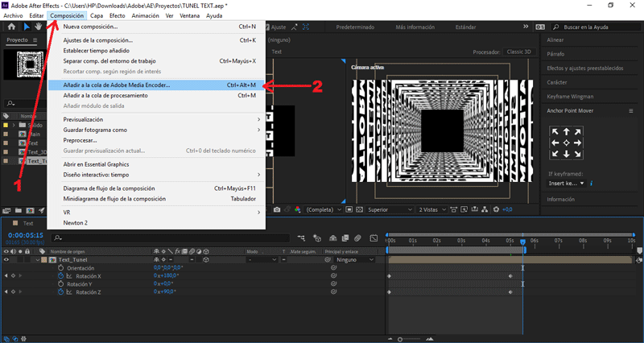
Task: Select the Hand tool in the toolbar
Action: pyautogui.click(x=38, y=27)
